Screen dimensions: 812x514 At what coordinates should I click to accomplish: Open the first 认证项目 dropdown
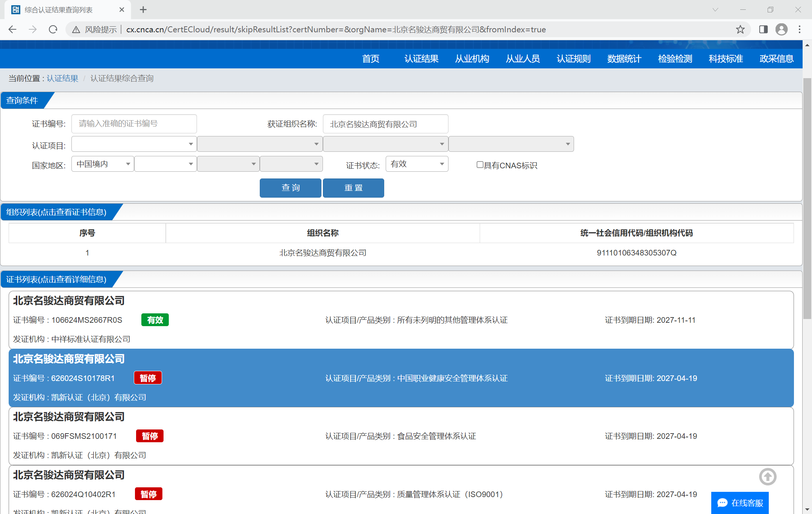point(134,144)
